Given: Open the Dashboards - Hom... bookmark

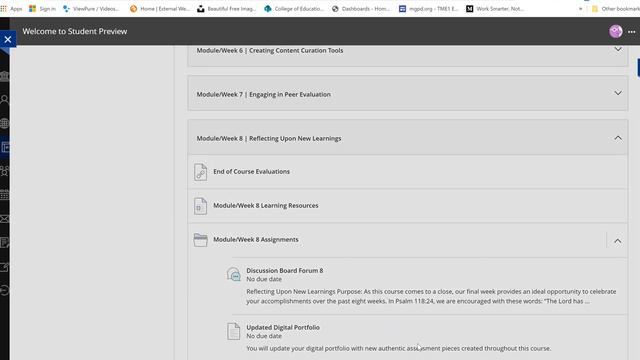Looking at the screenshot, I should [x=361, y=9].
